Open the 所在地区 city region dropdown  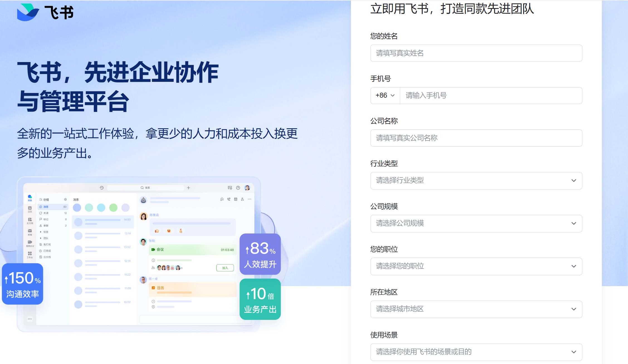tap(476, 309)
